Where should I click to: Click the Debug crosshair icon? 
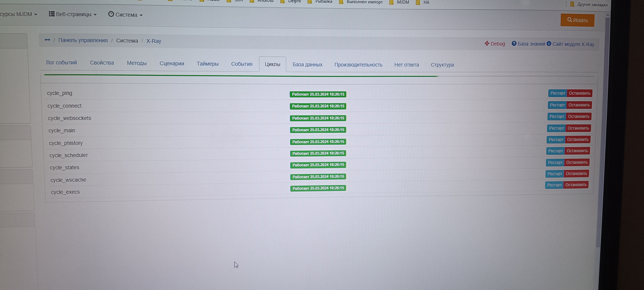pos(486,43)
